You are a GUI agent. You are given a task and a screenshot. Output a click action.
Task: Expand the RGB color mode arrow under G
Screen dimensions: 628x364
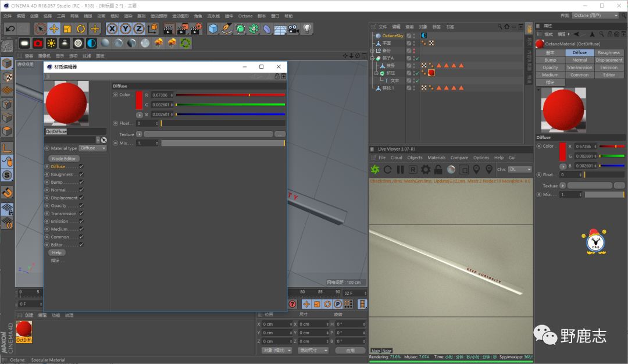tap(140, 115)
